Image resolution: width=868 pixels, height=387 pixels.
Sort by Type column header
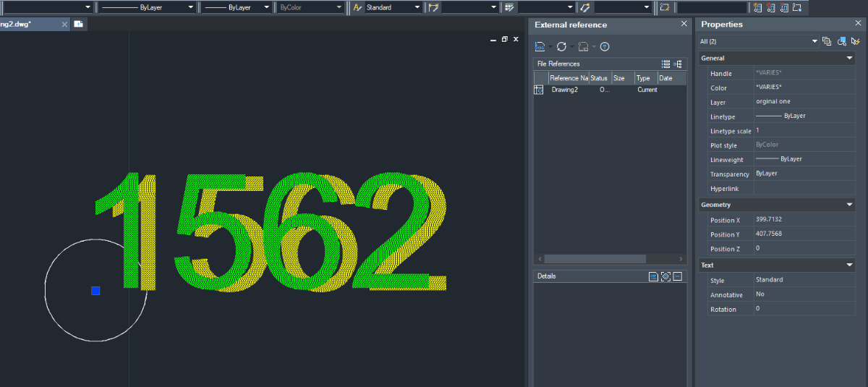click(x=645, y=77)
